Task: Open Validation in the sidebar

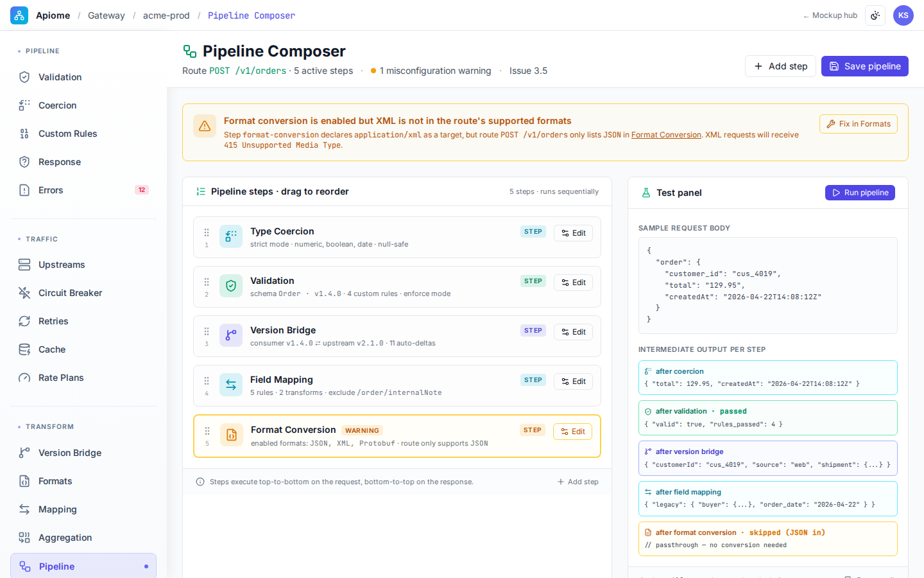Action: click(x=83, y=77)
